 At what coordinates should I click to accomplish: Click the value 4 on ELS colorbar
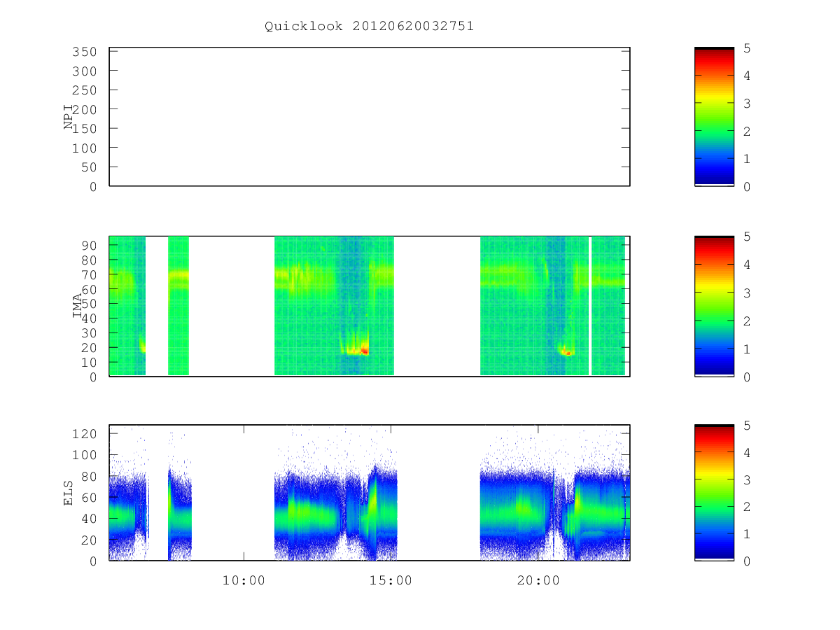(x=748, y=452)
